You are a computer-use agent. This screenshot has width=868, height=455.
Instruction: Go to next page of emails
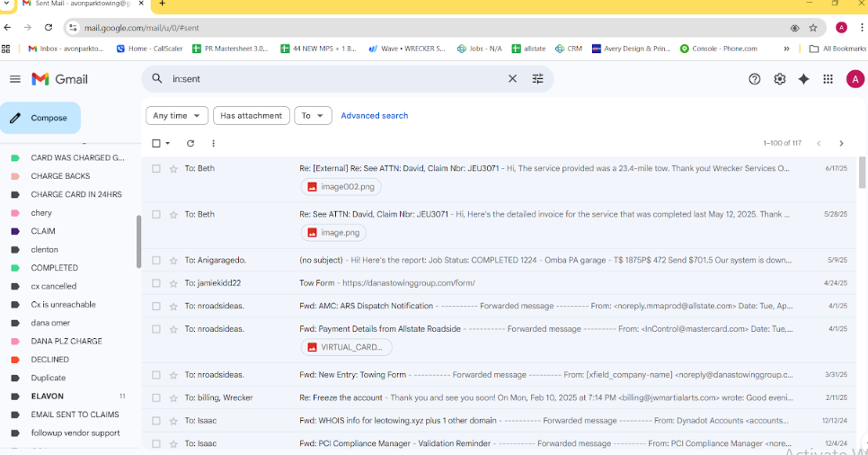[x=841, y=143]
